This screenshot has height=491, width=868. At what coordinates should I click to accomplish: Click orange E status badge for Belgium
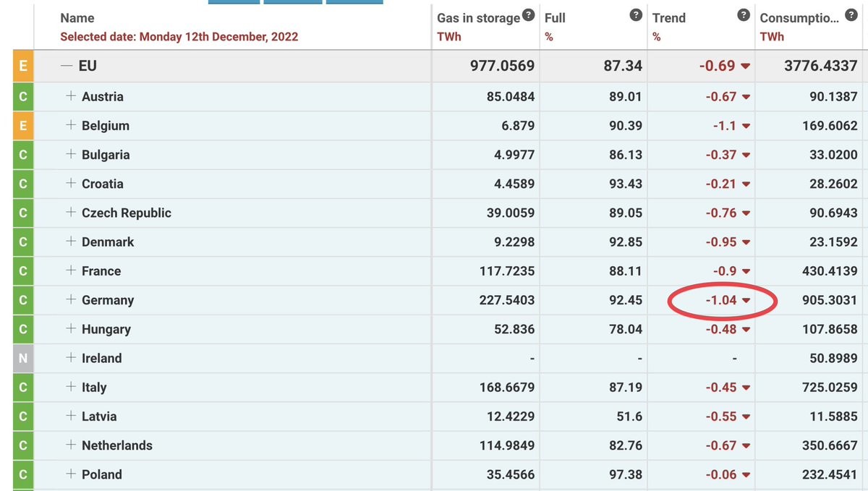(22, 125)
